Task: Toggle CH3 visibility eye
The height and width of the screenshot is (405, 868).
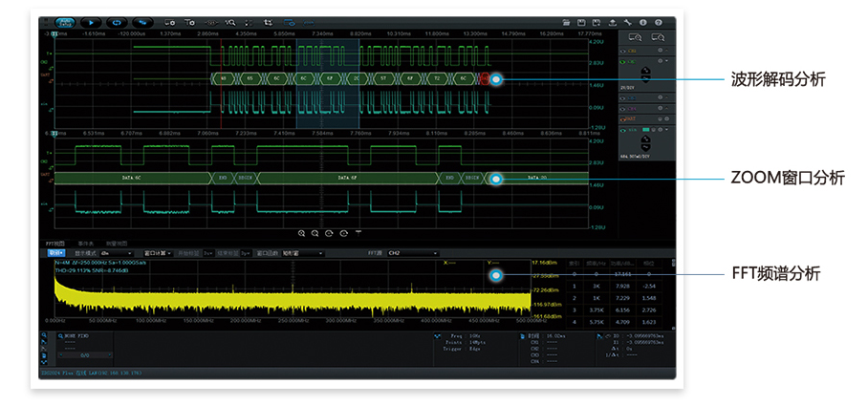Action: pos(622,98)
